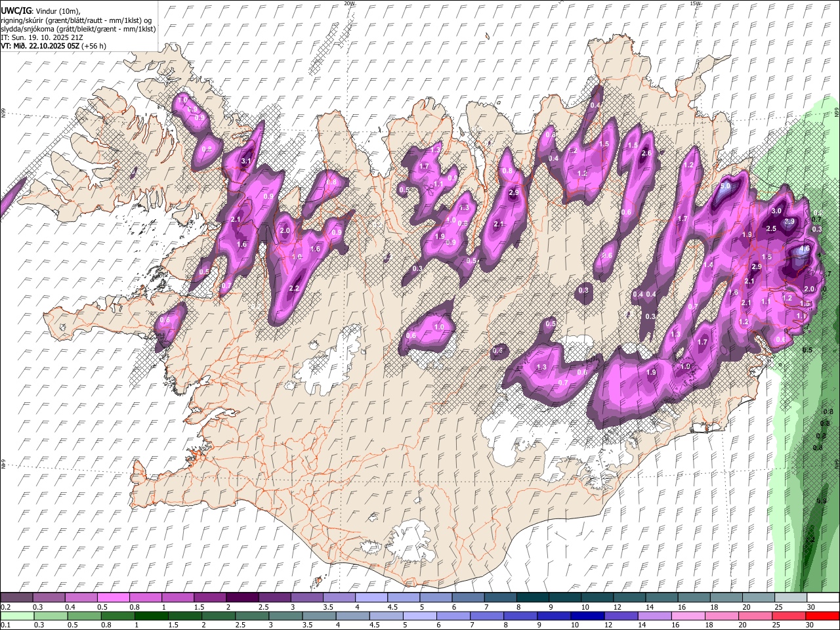Click the "5.0" precipitation value on the map
840x630 pixels.
(725, 186)
